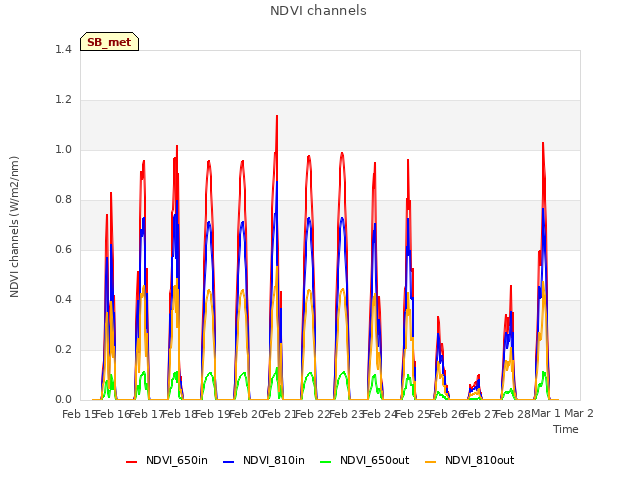This screenshot has height=480, width=640.
Task: Click the orange NDVI_810out legend swatch
Action: click(x=431, y=462)
